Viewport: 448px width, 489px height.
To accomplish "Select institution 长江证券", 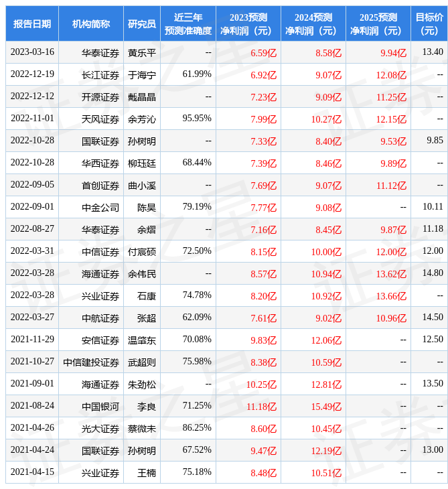I will coord(100,75).
